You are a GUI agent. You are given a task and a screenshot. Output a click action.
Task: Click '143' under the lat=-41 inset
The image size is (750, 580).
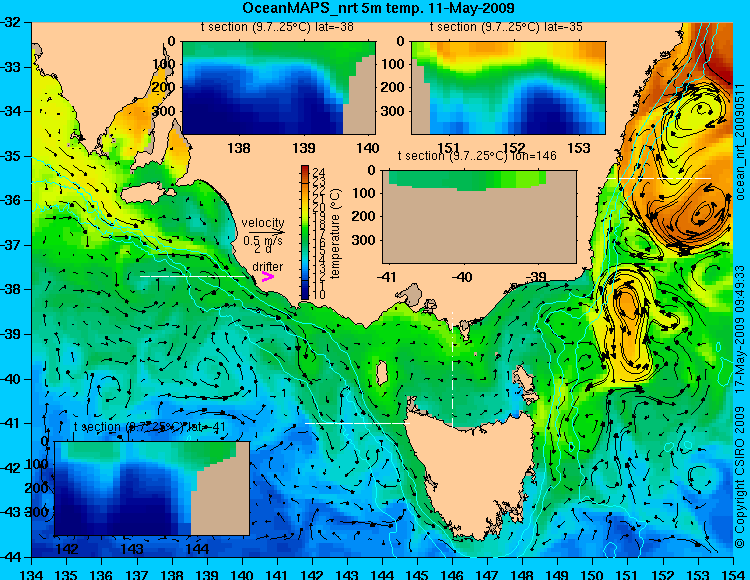click(132, 549)
